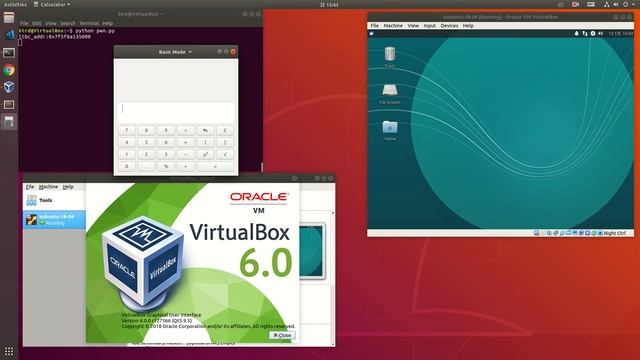
Task: Open the Search menu in the Terminal
Action: [68, 23]
